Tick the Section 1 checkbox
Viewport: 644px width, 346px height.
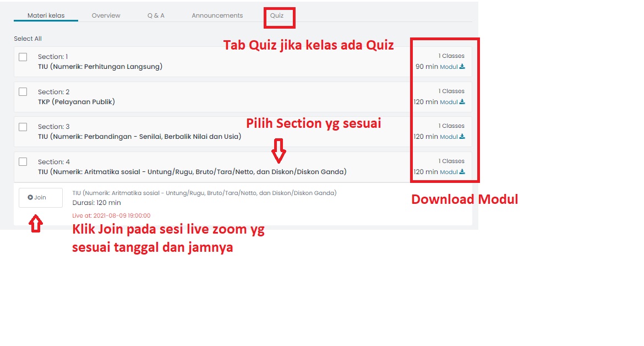coord(23,57)
